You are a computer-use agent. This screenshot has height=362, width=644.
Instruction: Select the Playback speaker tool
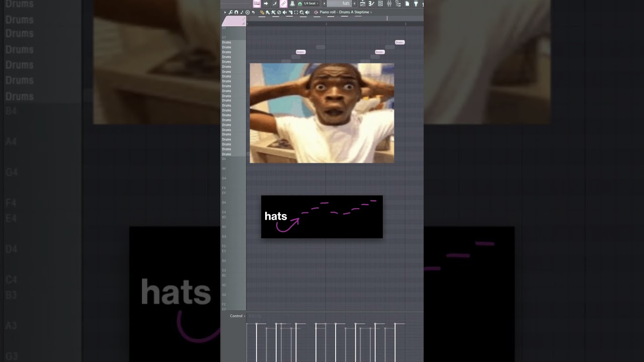pyautogui.click(x=307, y=12)
